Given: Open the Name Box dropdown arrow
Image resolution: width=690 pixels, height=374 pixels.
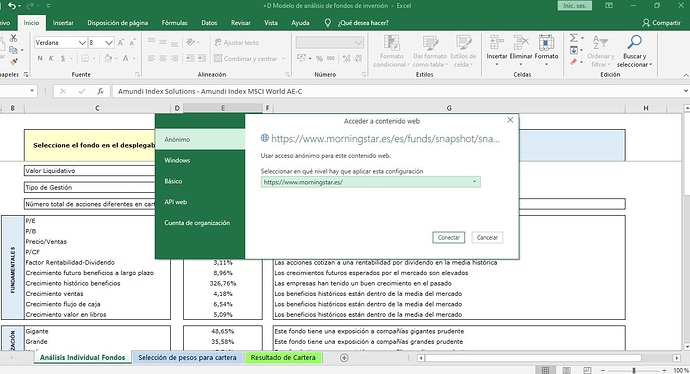Looking at the screenshot, I should [32, 91].
